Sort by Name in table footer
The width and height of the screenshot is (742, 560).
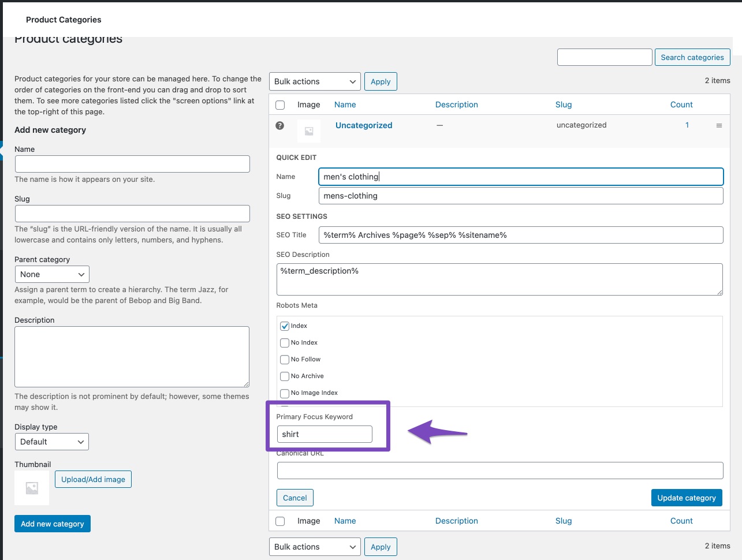(x=345, y=521)
